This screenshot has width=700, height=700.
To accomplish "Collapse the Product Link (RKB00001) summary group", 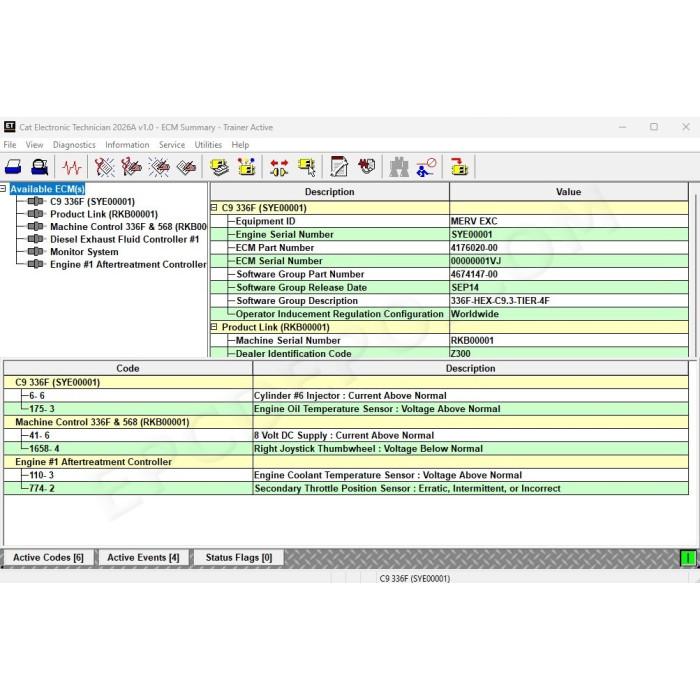I will point(214,327).
